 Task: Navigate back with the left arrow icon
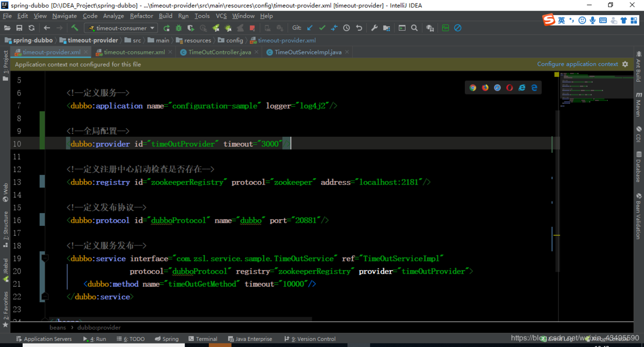coord(47,28)
